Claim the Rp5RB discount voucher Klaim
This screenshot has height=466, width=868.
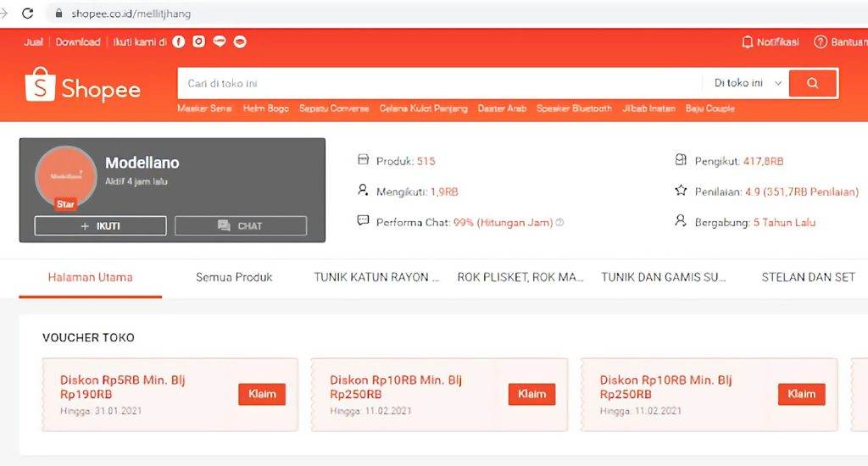262,394
